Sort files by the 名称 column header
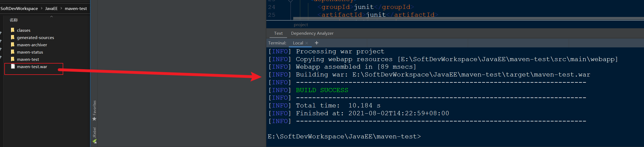The image size is (644, 147). (14, 20)
